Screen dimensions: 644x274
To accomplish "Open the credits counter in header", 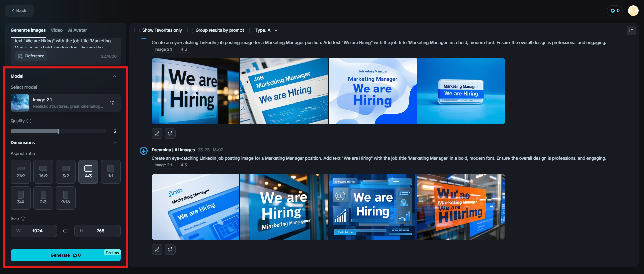I will [615, 11].
